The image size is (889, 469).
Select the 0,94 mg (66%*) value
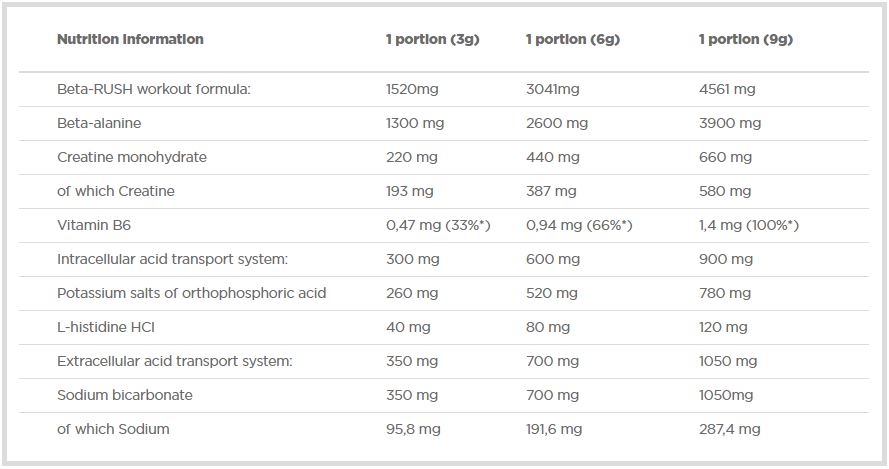578,225
